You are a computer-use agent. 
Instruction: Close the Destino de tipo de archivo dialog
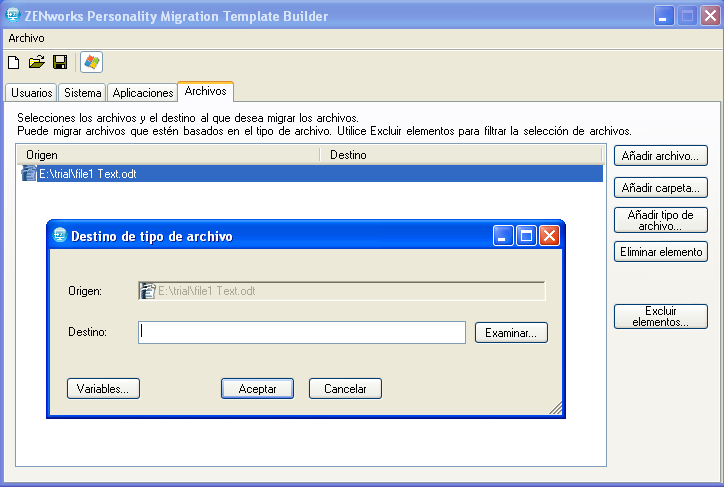coord(549,236)
